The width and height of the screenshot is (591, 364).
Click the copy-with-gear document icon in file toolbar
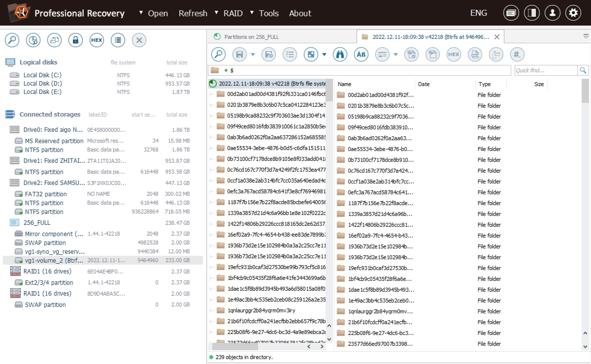pos(411,54)
